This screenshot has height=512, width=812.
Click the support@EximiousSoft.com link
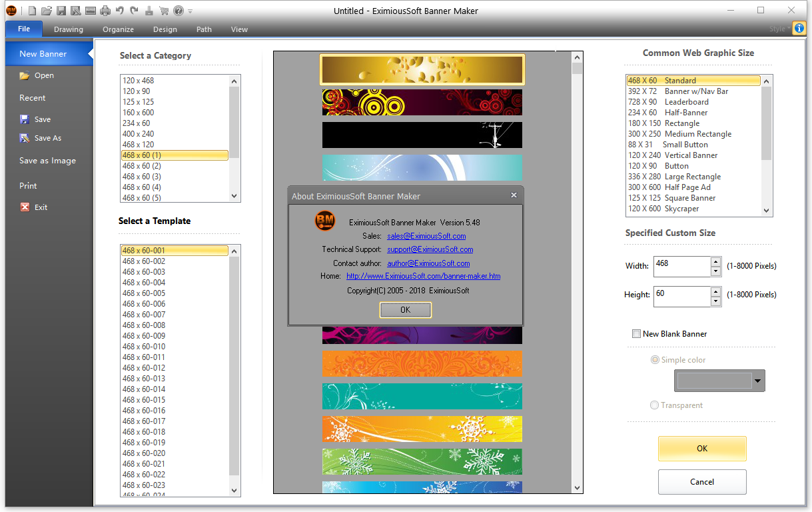pos(430,249)
